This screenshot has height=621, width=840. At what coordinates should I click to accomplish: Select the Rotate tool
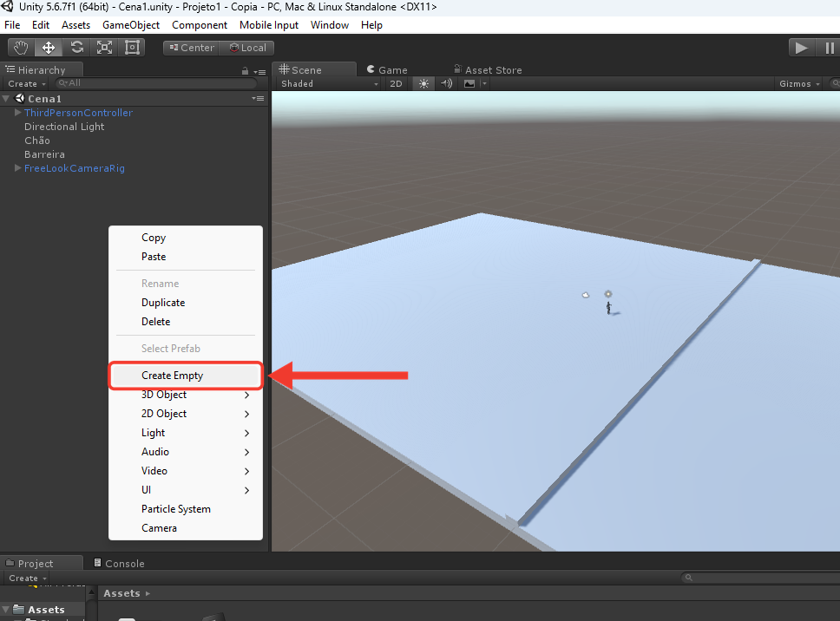(76, 48)
